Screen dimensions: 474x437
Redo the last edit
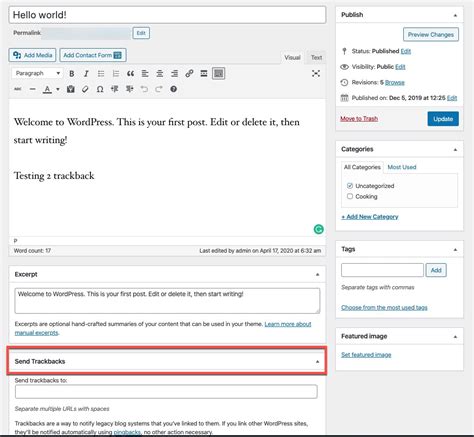tap(159, 89)
